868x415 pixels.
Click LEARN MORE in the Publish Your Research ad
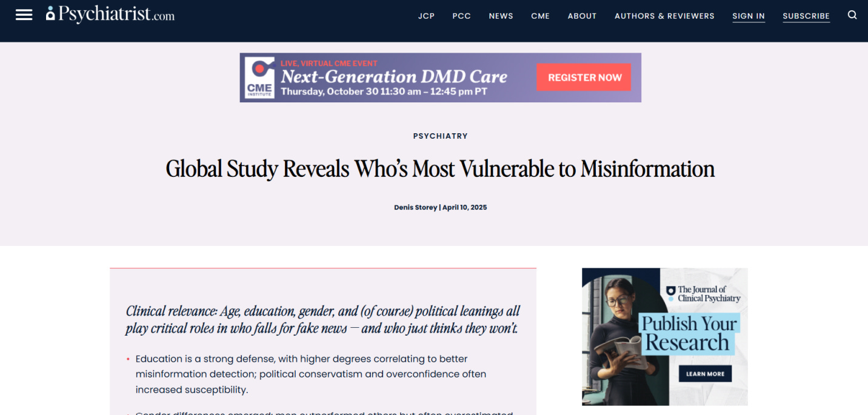[x=705, y=374]
